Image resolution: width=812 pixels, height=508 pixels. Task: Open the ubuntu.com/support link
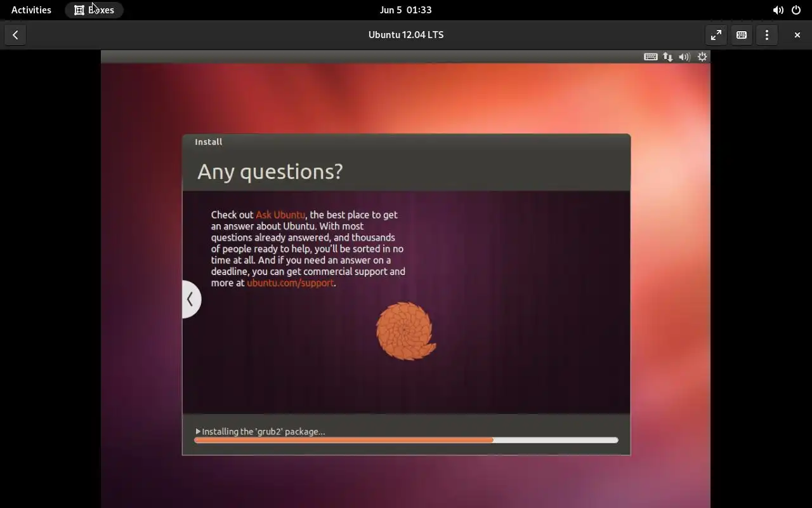point(290,283)
